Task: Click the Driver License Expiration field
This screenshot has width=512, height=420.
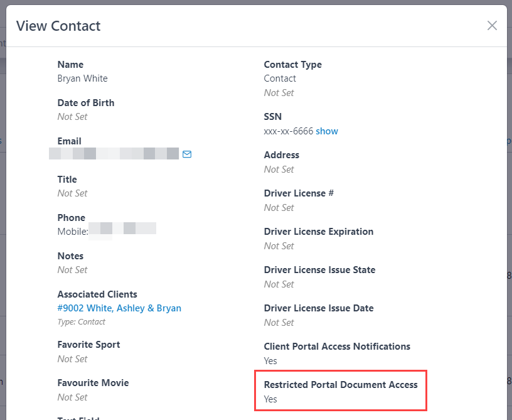Action: pyautogui.click(x=318, y=231)
